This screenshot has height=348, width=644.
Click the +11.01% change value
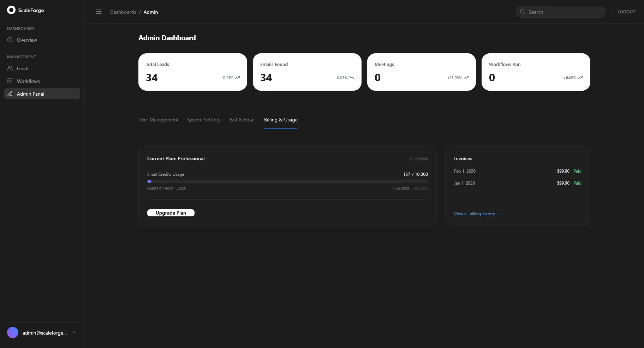(226, 78)
